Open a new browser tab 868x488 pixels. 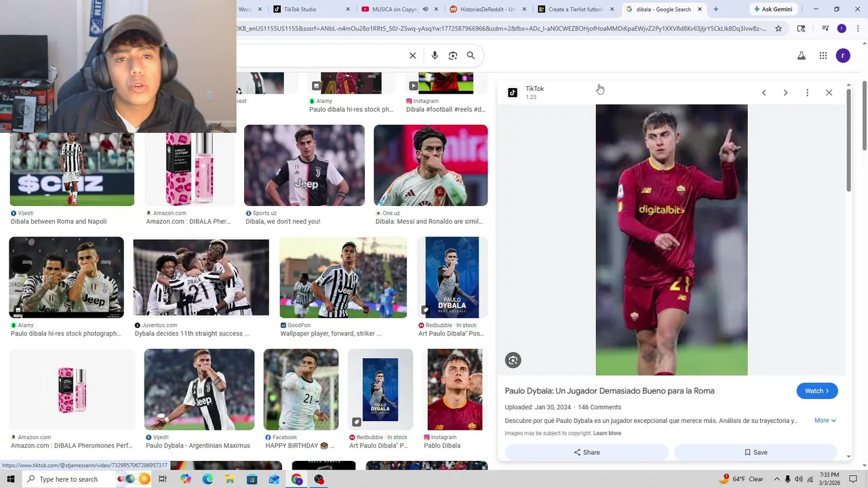pyautogui.click(x=715, y=9)
